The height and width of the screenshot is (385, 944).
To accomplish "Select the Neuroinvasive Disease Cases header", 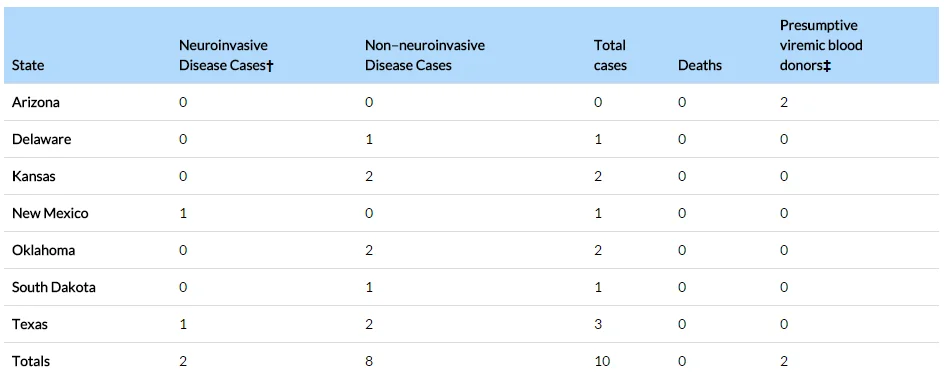I will 226,55.
